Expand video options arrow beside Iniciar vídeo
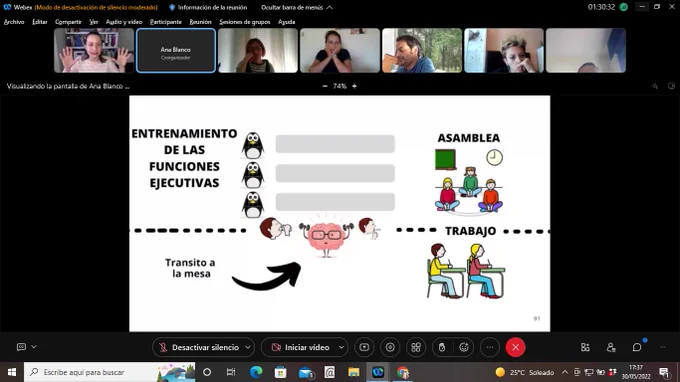Image resolution: width=680 pixels, height=382 pixels. click(341, 347)
